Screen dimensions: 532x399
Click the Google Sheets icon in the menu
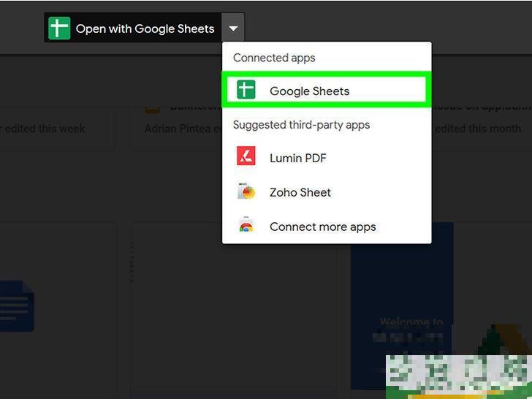[x=246, y=91]
